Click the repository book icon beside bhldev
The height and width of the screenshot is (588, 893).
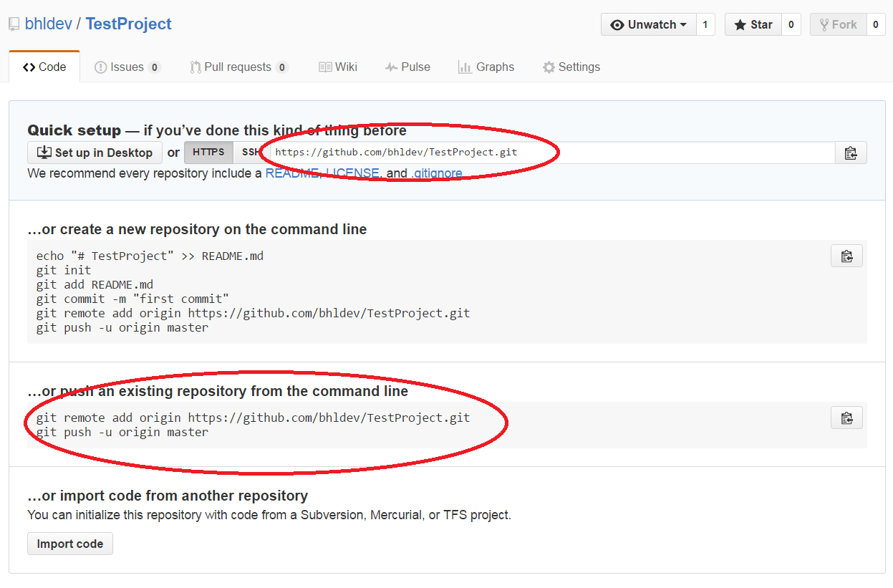(13, 23)
